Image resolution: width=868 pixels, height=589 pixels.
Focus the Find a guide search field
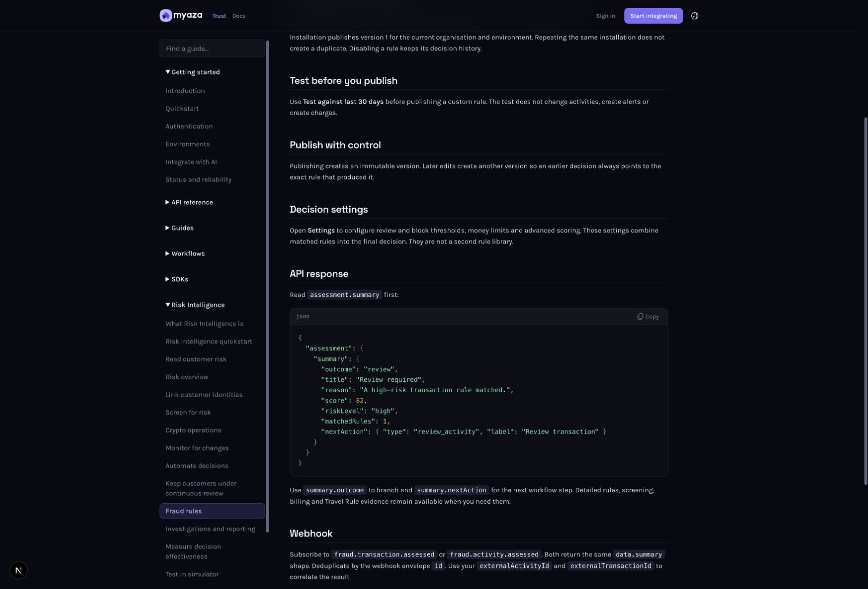(212, 49)
